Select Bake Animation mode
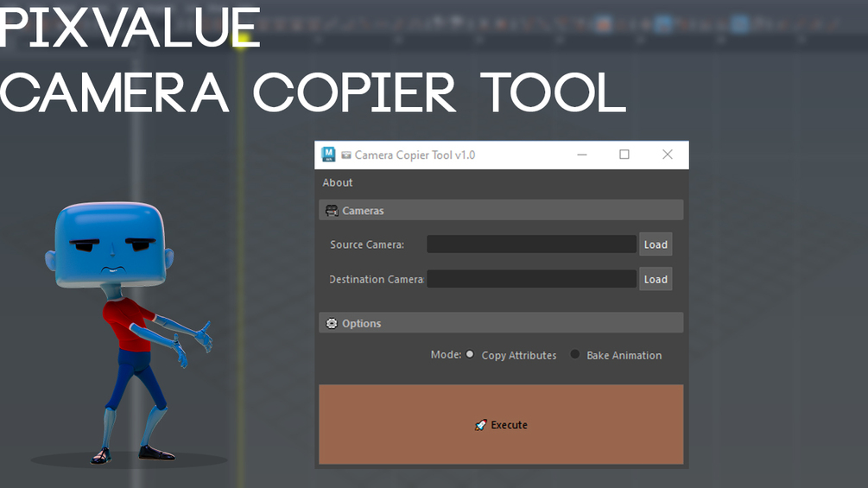 coord(575,354)
